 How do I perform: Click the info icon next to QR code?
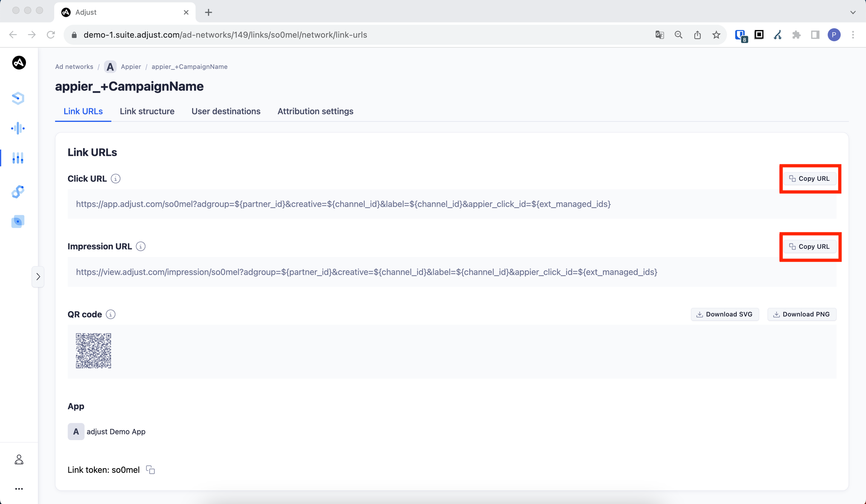pos(111,315)
